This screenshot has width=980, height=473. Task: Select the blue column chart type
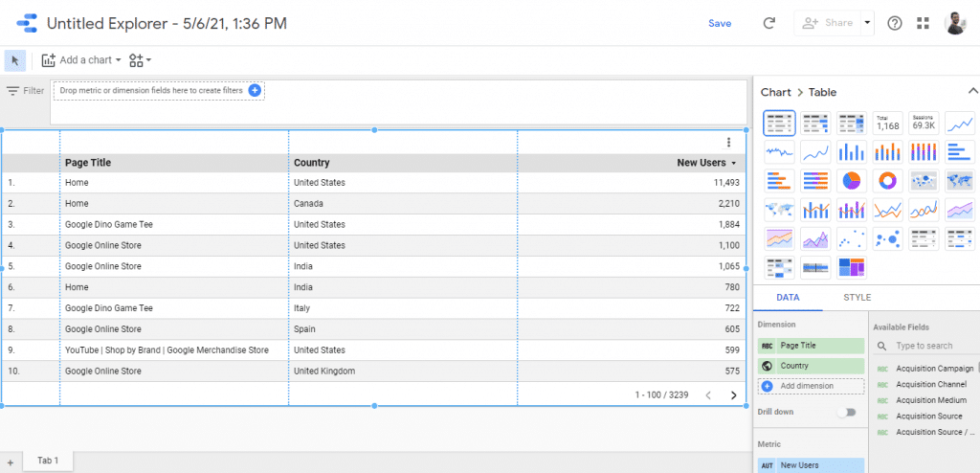point(851,152)
